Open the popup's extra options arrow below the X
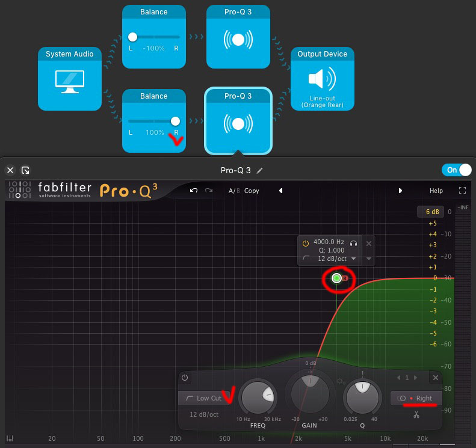The height and width of the screenshot is (448, 476). coord(369,259)
